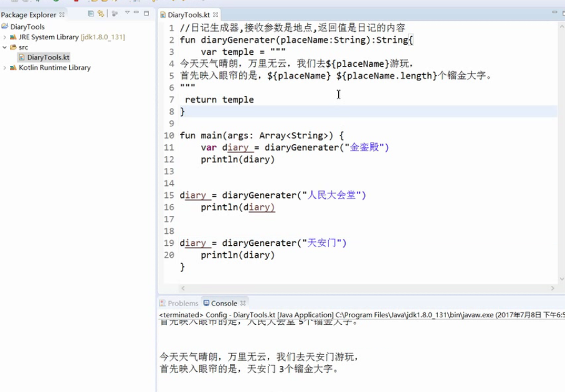565x392 pixels.
Task: Click line number 10 in the editor gutter
Action: click(x=169, y=136)
